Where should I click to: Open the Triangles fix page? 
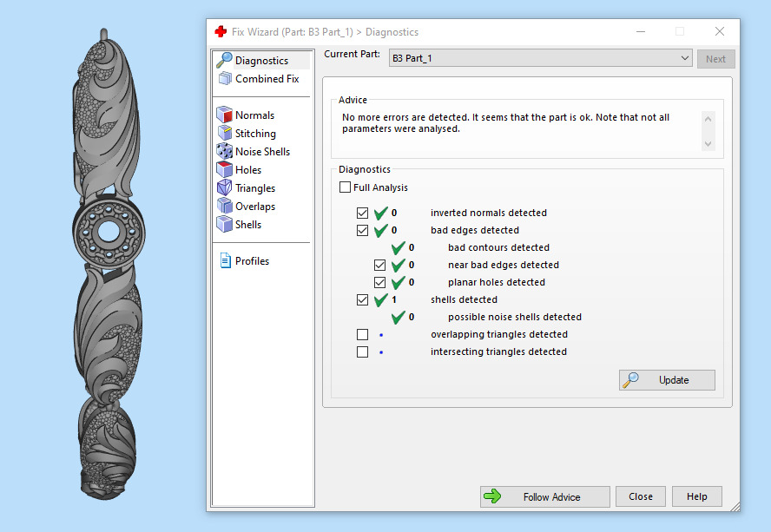click(x=255, y=187)
